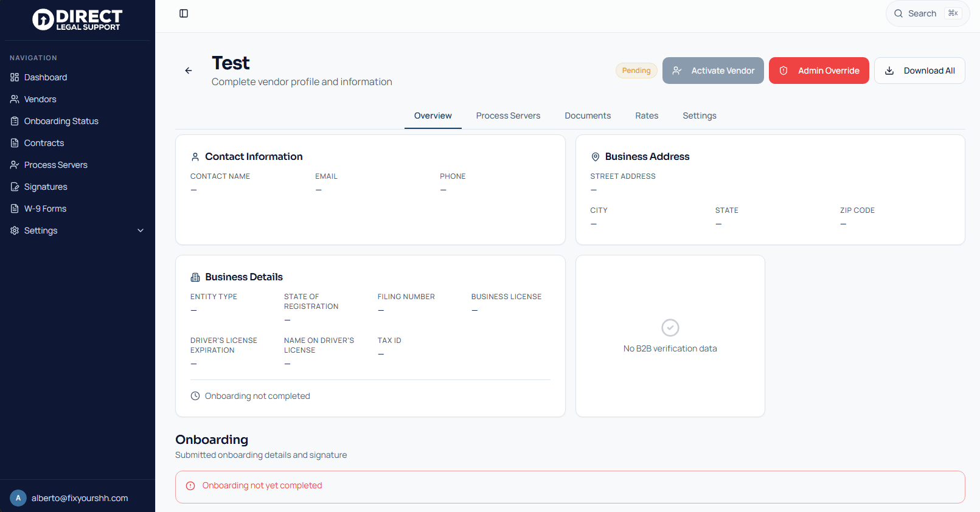Click the Process Servers user-check icon
980x512 pixels.
point(15,165)
